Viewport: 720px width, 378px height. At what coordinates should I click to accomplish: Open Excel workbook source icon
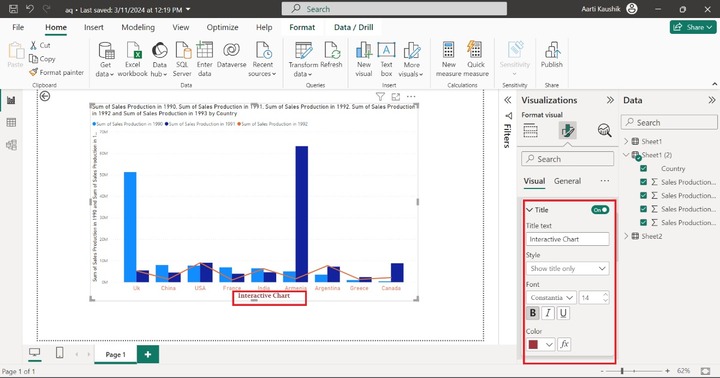[134, 51]
